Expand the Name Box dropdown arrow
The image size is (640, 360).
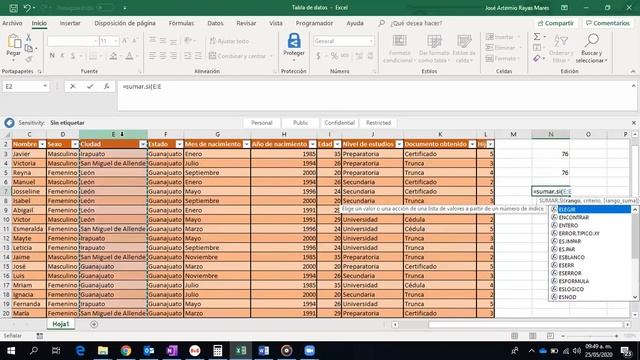[45, 86]
